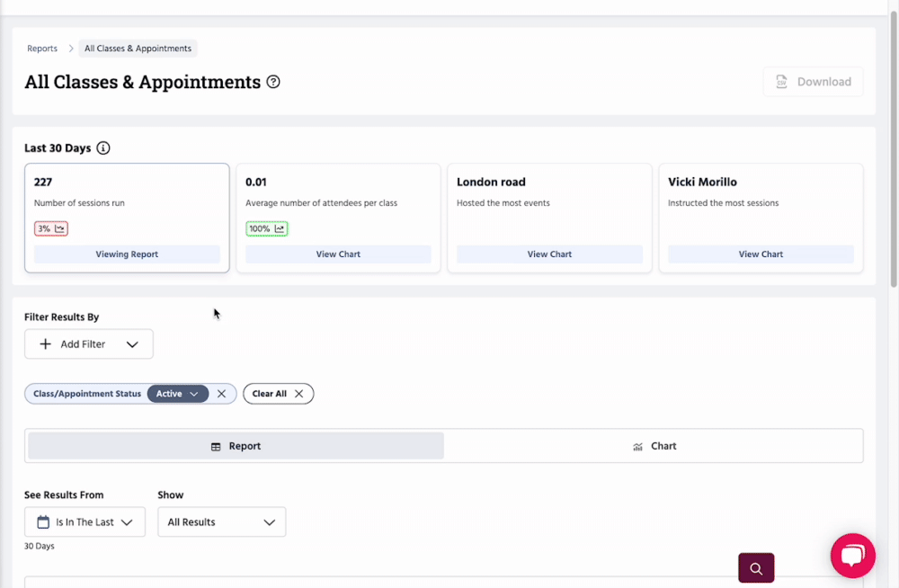Click the green 100% trend indicator badge
This screenshot has width=899, height=588.
coord(266,229)
